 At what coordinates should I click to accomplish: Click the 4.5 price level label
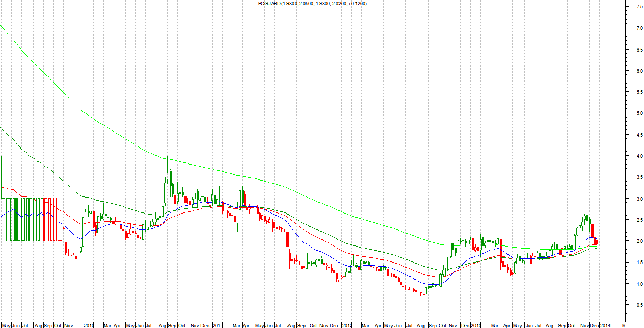638,135
